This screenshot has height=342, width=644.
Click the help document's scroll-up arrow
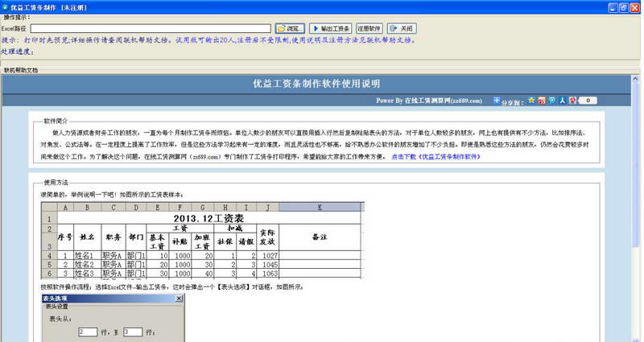[635, 78]
